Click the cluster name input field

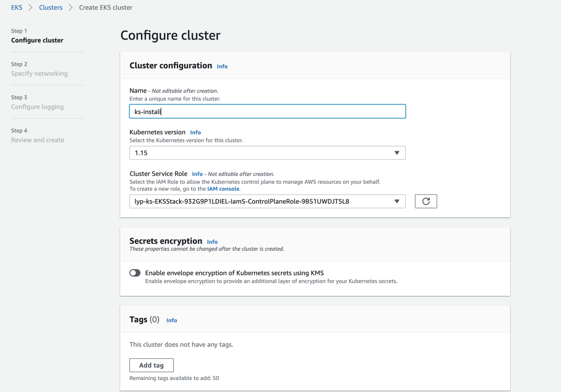click(x=267, y=111)
